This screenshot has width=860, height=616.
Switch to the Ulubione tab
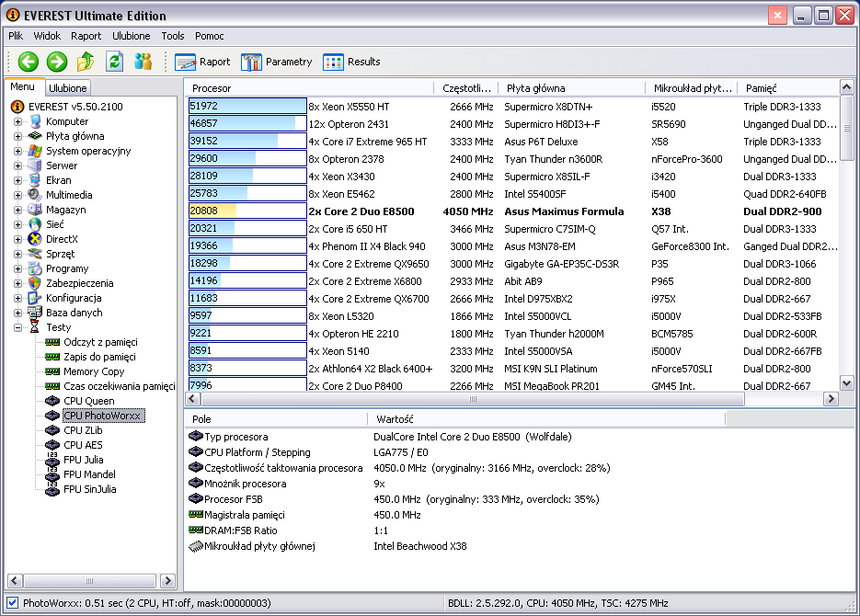(68, 88)
